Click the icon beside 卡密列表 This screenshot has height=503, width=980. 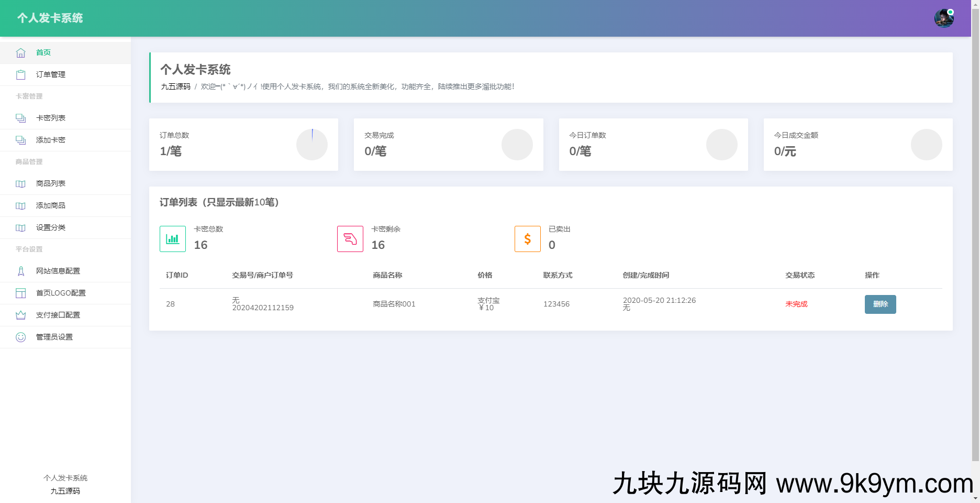[21, 118]
